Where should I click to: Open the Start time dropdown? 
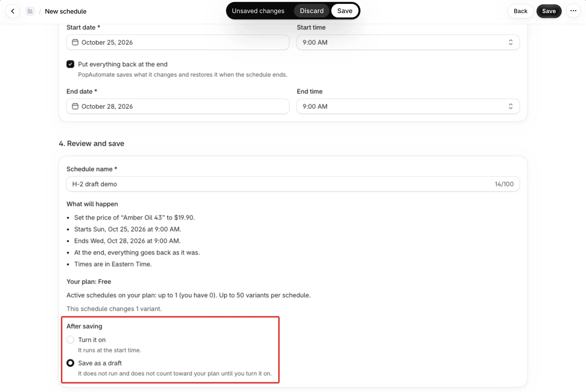(408, 42)
